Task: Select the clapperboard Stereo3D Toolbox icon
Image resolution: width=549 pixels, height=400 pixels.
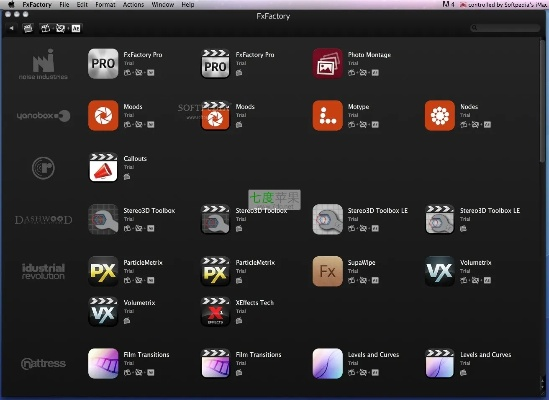Action: click(x=215, y=220)
